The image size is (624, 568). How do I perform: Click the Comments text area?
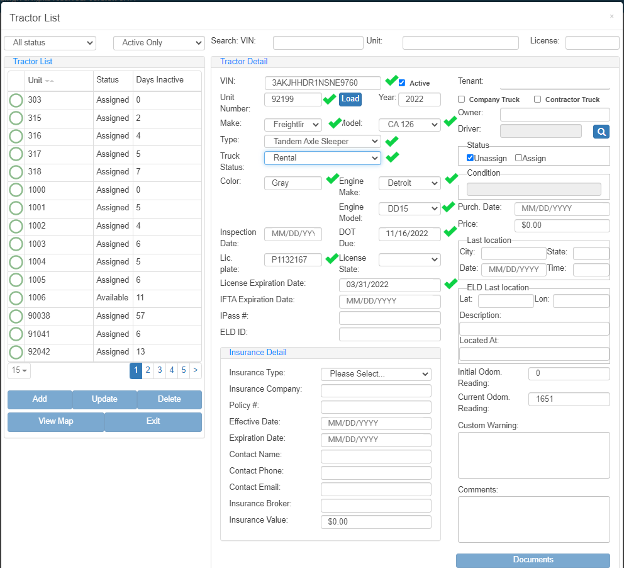[x=534, y=519]
